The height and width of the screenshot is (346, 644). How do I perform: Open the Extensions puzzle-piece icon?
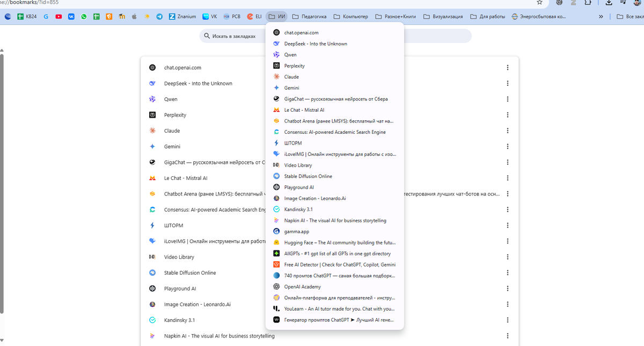click(x=588, y=2)
